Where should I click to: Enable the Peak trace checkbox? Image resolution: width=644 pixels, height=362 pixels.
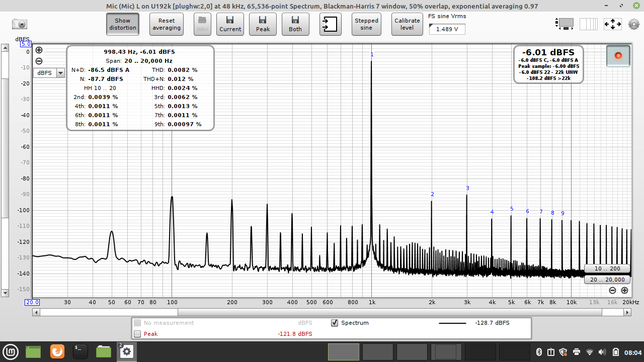[137, 334]
